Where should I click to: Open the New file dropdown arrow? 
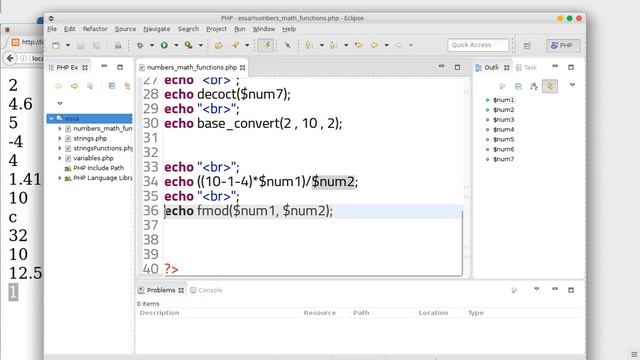68,45
